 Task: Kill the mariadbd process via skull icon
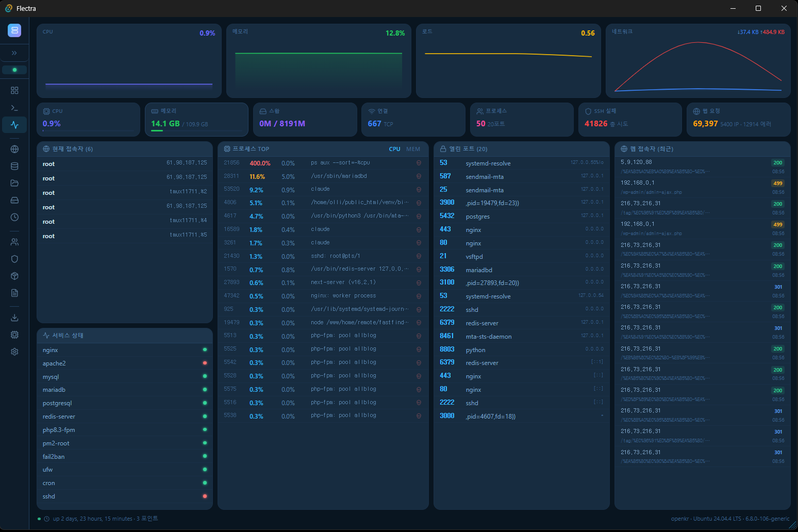coord(419,176)
